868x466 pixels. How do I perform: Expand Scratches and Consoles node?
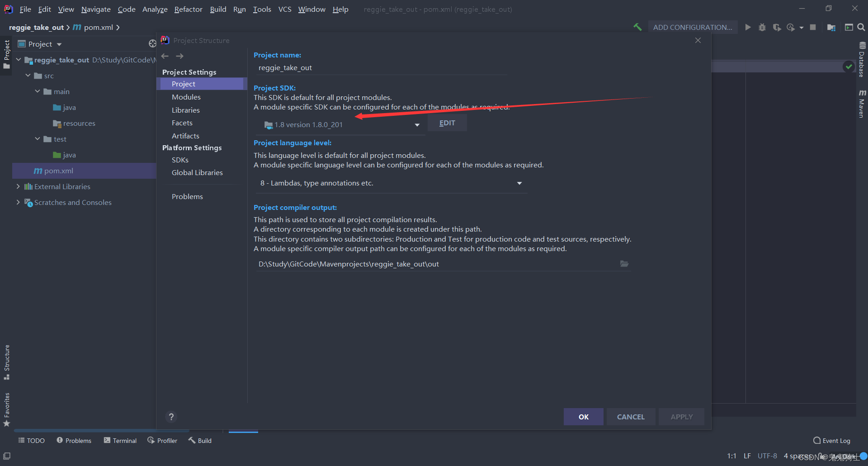[18, 202]
